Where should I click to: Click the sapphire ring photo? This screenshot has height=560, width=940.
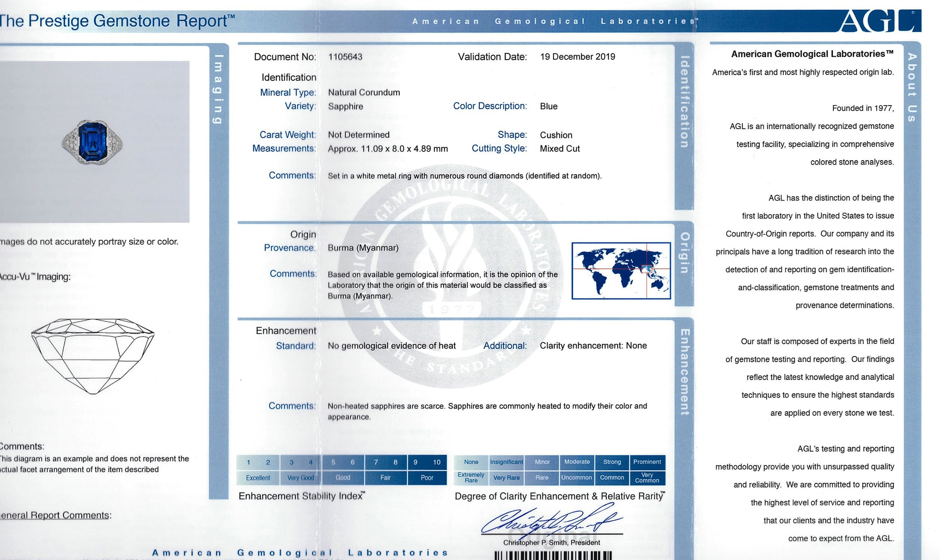(x=93, y=142)
